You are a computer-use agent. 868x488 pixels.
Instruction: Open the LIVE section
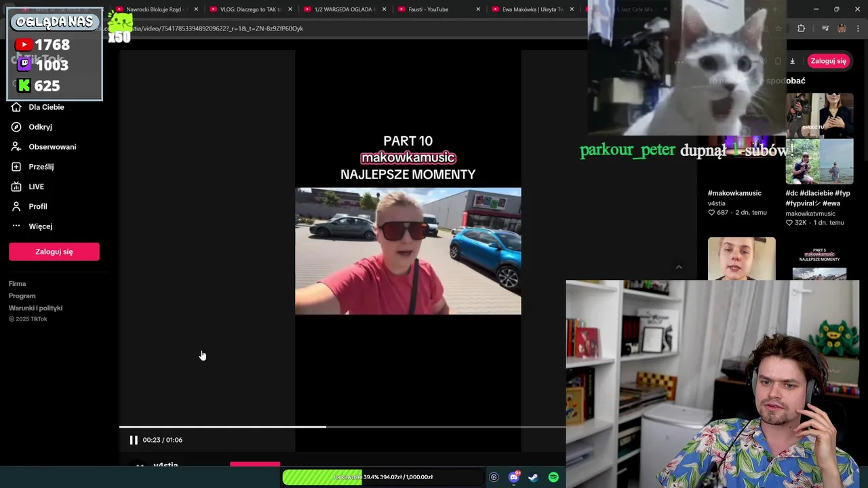pyautogui.click(x=36, y=186)
